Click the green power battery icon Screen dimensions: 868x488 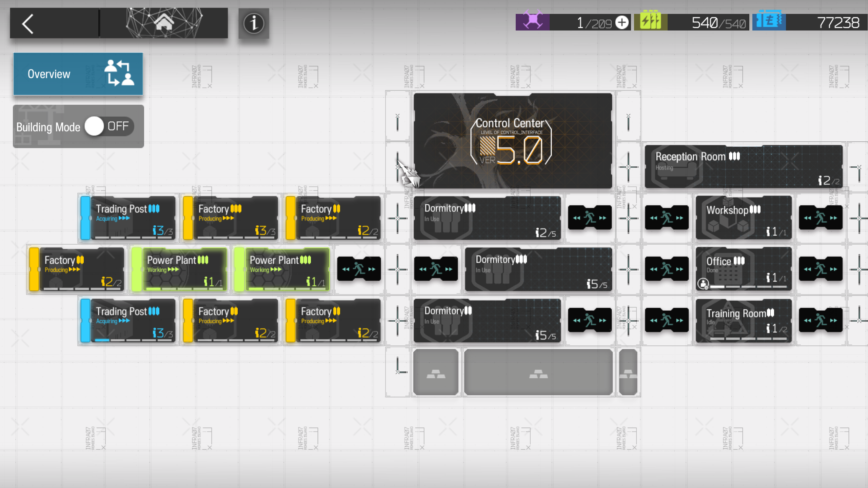click(x=650, y=20)
